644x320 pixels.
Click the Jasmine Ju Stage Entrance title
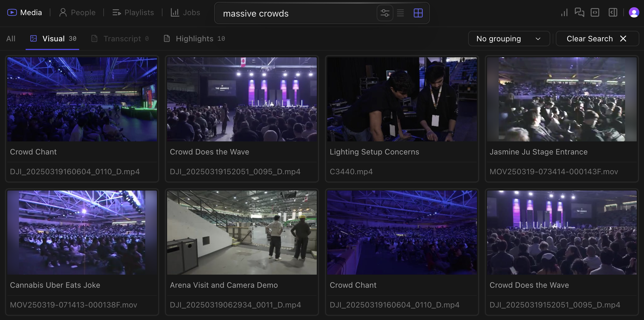(x=539, y=152)
